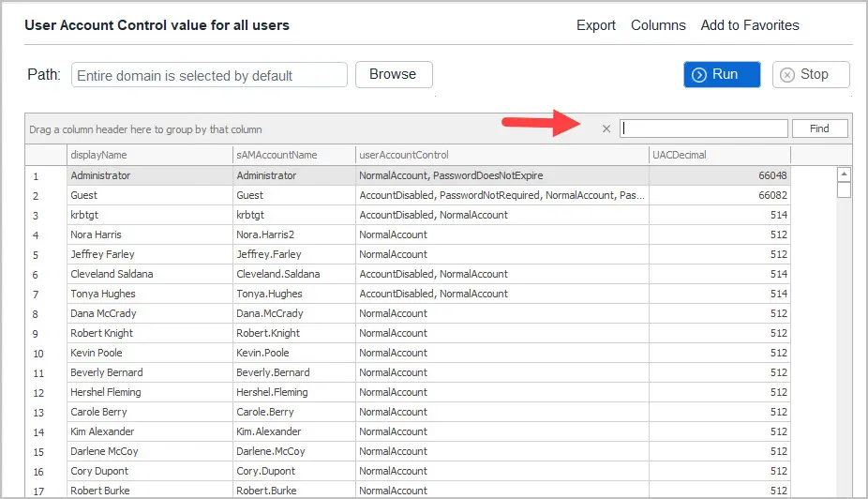The image size is (868, 499).
Task: Select the Kevin Poole row
Action: click(x=408, y=353)
